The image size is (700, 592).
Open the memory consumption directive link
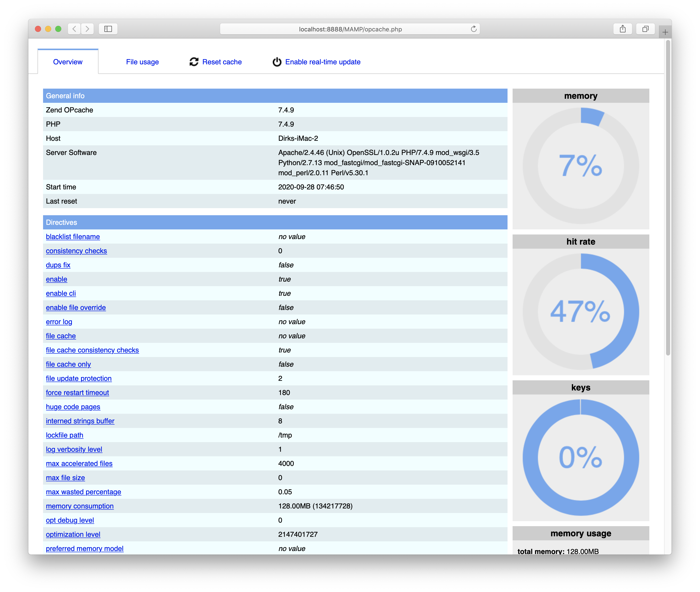[80, 506]
